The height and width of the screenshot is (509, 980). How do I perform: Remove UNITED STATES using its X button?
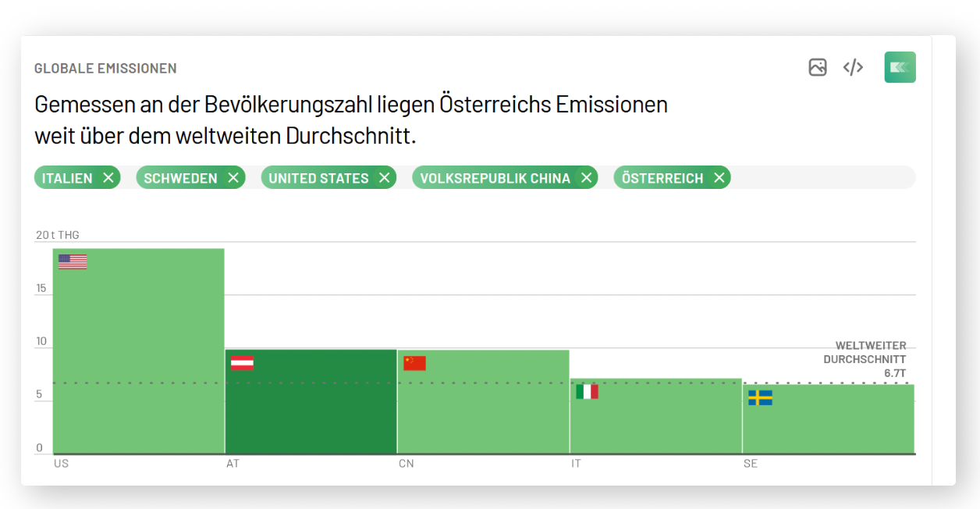click(384, 177)
